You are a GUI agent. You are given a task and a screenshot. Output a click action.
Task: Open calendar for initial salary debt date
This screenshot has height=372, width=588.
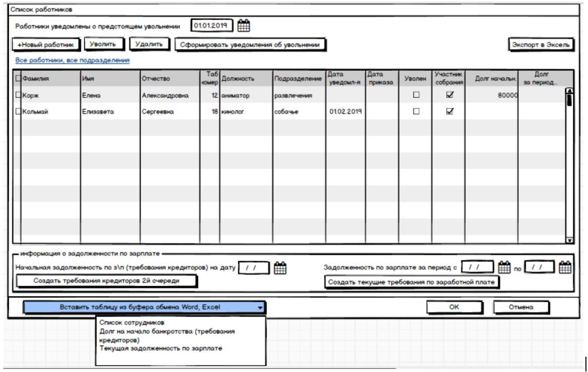tap(280, 267)
